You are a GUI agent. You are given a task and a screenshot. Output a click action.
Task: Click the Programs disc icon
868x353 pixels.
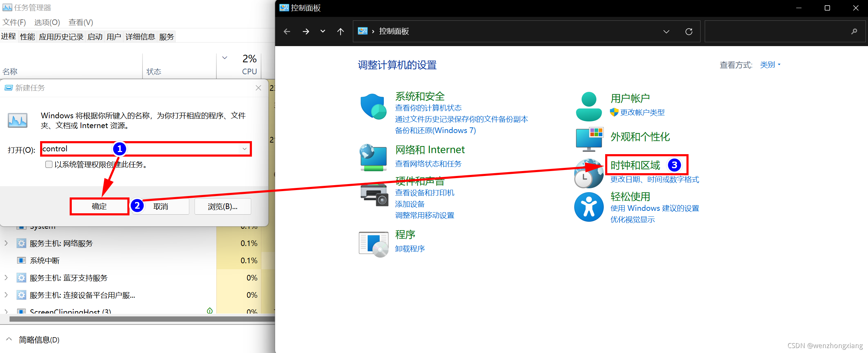tap(374, 244)
